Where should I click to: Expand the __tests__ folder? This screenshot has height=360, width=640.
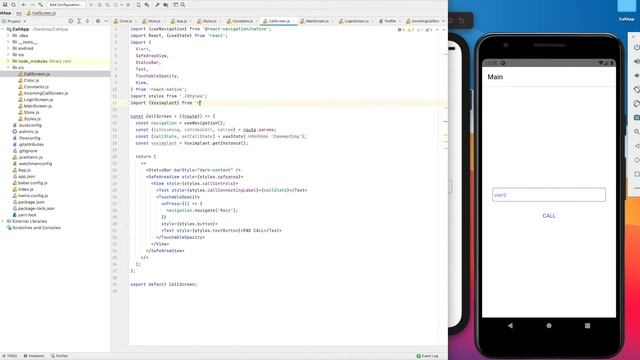pos(8,42)
